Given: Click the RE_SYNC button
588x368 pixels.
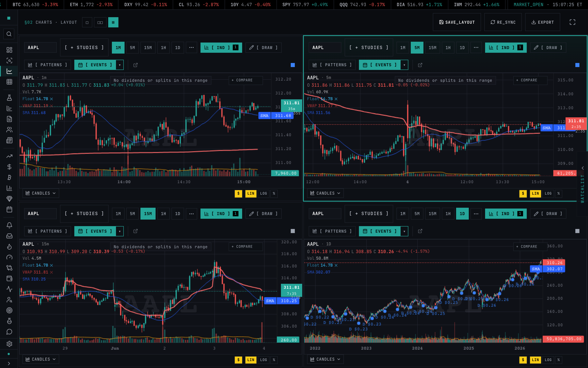Looking at the screenshot, I should [x=503, y=22].
